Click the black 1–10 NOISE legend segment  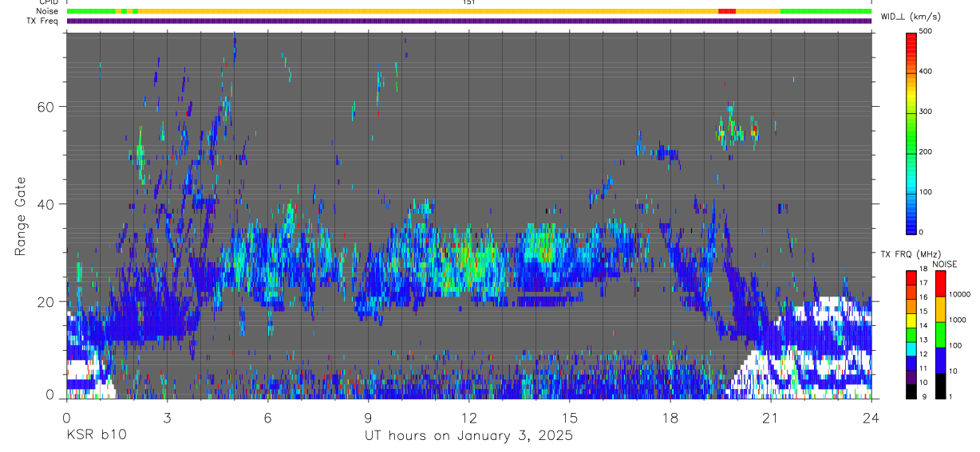[x=940, y=385]
